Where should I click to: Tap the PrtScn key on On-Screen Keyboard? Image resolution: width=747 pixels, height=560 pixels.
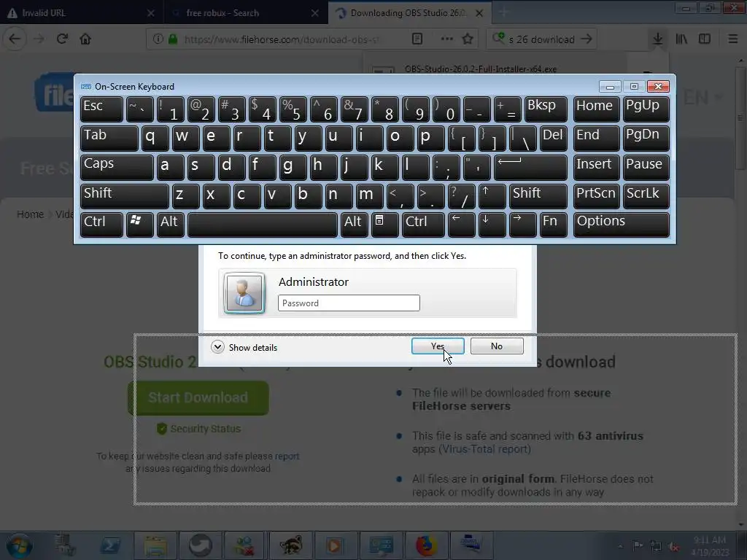tap(596, 197)
